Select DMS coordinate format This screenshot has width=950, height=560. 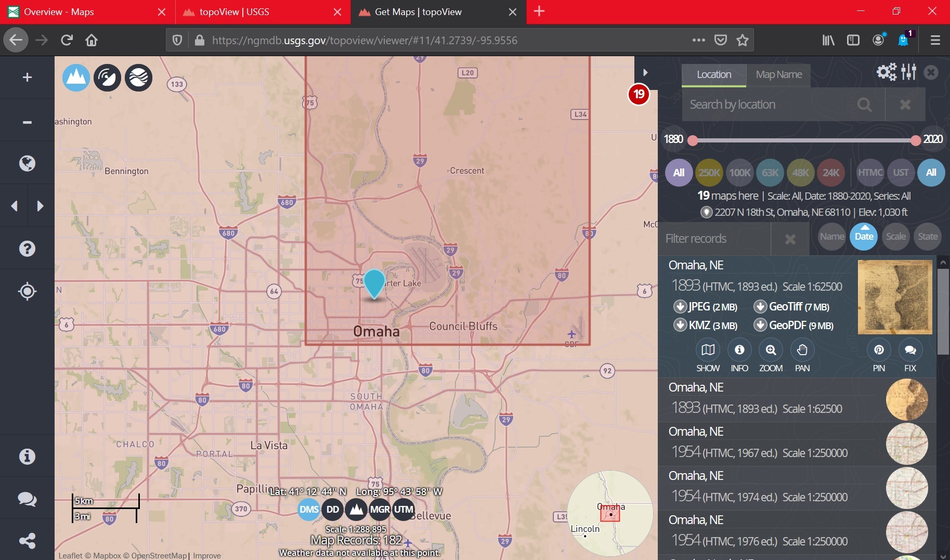tap(309, 510)
